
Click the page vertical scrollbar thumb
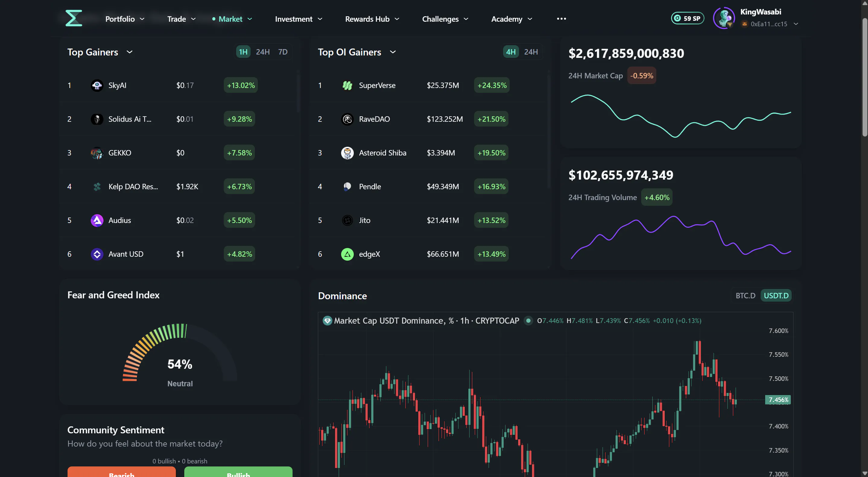coord(865,77)
